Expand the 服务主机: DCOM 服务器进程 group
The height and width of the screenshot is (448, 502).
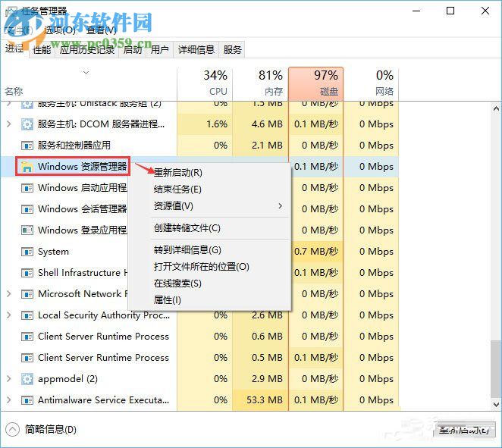click(x=9, y=124)
